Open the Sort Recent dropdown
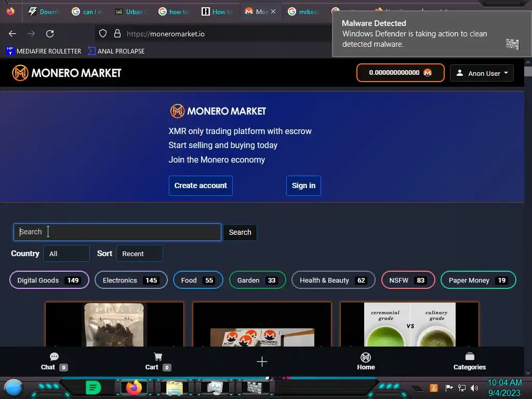This screenshot has width=532, height=399. pos(139,254)
